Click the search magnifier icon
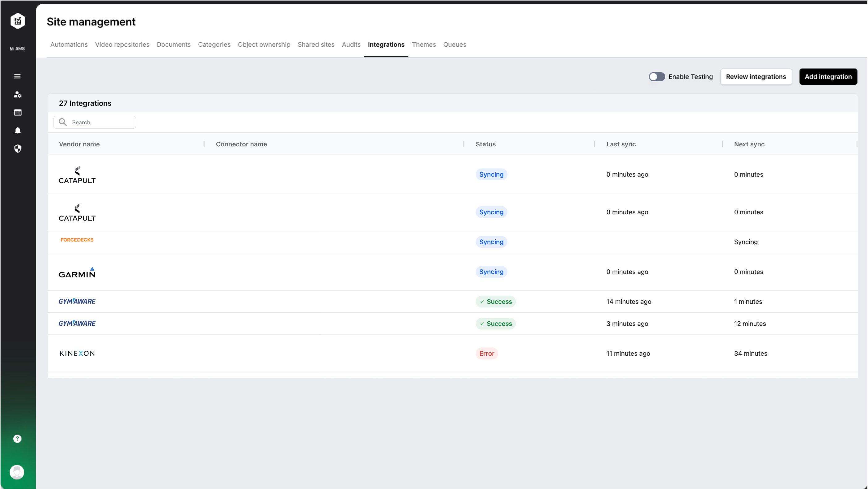868x489 pixels. point(63,122)
